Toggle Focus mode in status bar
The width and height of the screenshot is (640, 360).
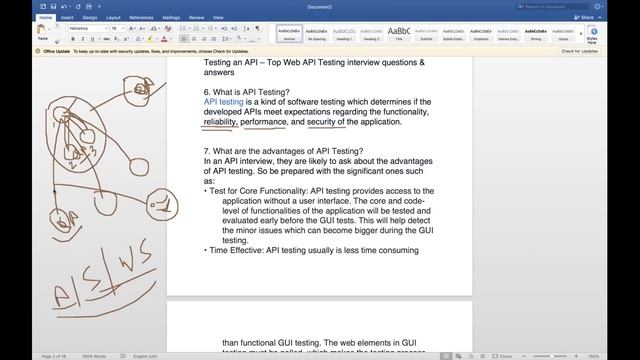pos(502,356)
